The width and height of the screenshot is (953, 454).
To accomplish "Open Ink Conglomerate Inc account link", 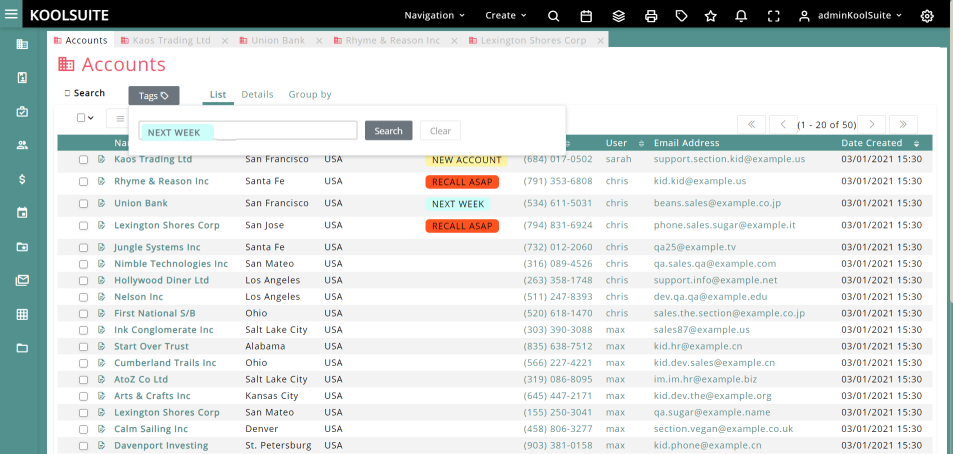I will (x=164, y=329).
